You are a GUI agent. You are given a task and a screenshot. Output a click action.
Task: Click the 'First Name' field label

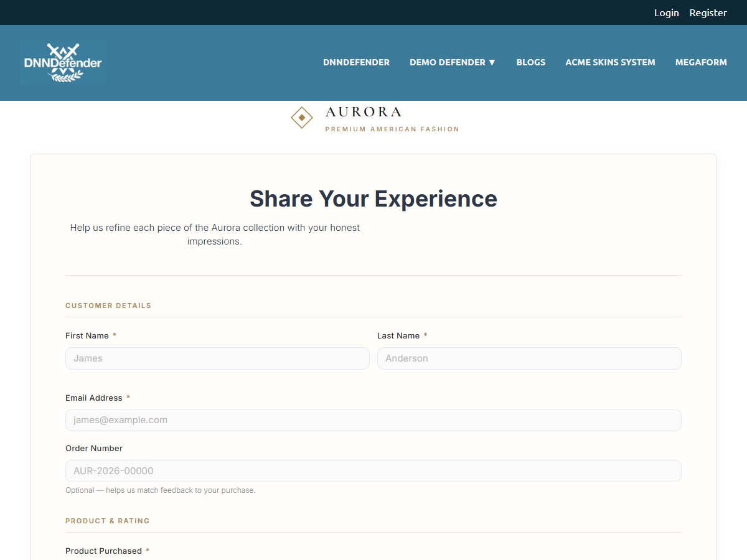click(x=87, y=335)
